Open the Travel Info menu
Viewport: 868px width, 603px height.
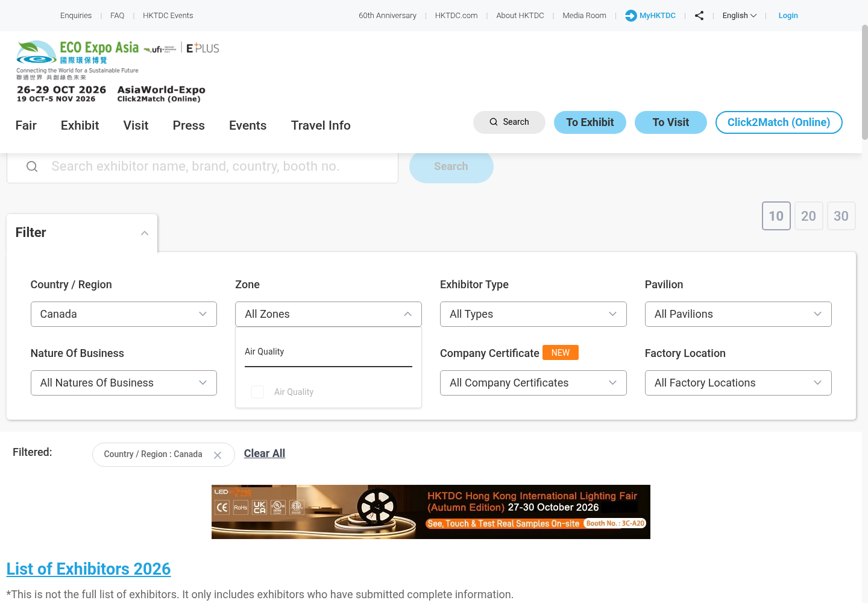[321, 125]
